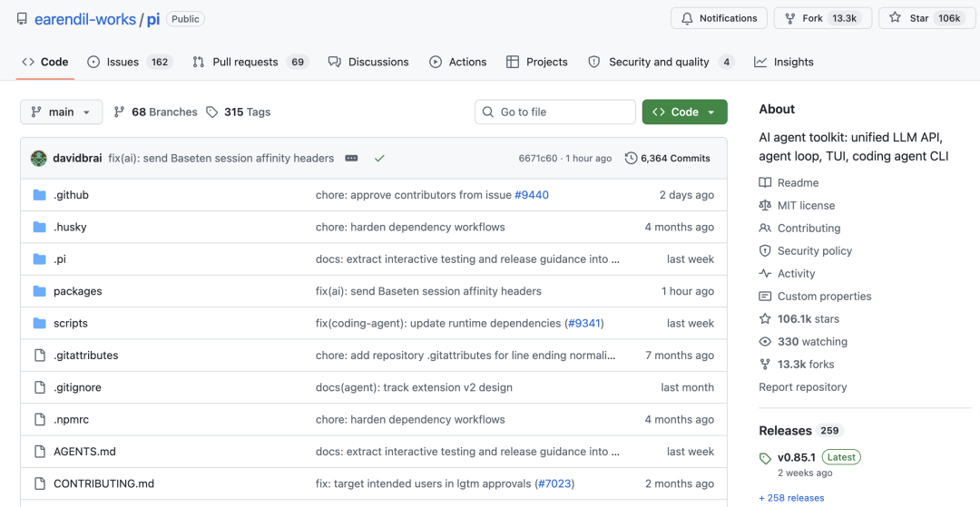Open the 6,364 Commits history link
Viewport: 980px width, 507px height.
668,159
